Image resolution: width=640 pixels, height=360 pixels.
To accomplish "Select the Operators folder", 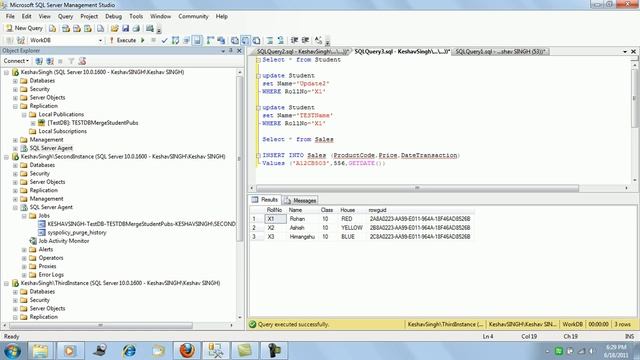I will [51, 258].
